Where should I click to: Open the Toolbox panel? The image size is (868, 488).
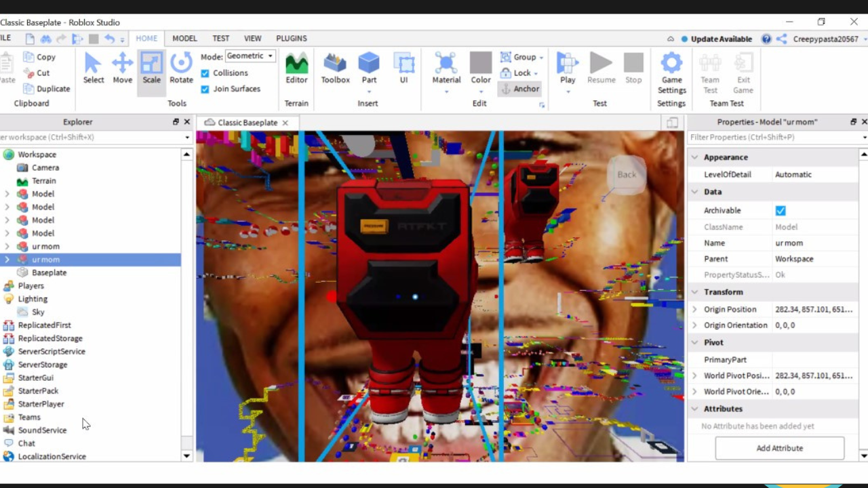click(x=335, y=68)
